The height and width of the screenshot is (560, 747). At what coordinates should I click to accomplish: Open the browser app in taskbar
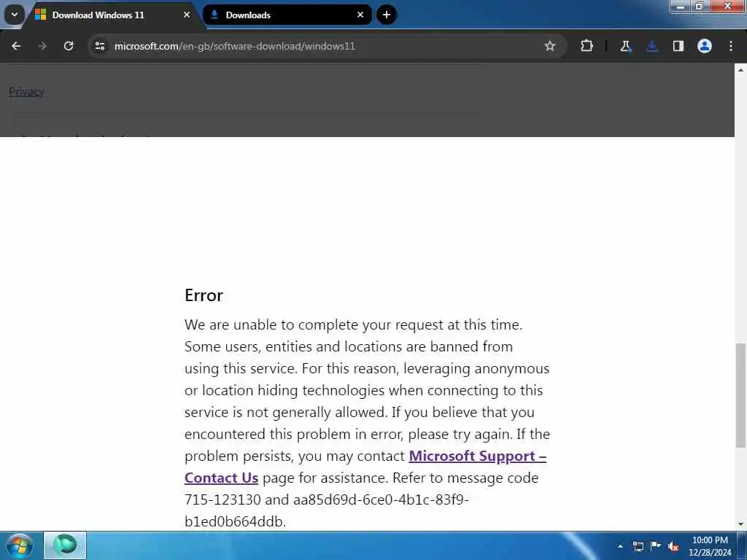coord(65,545)
